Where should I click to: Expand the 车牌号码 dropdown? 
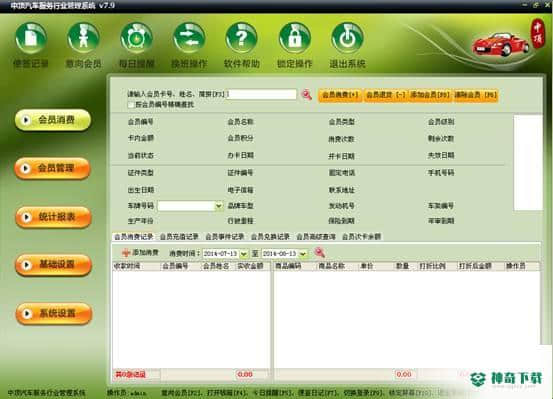tap(219, 206)
